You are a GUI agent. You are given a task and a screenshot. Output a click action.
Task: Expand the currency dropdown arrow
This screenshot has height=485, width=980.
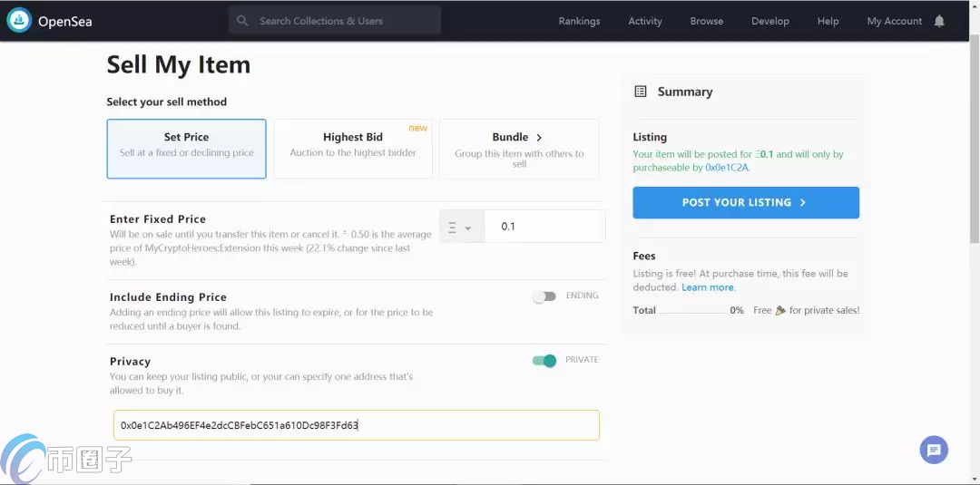[x=467, y=228]
